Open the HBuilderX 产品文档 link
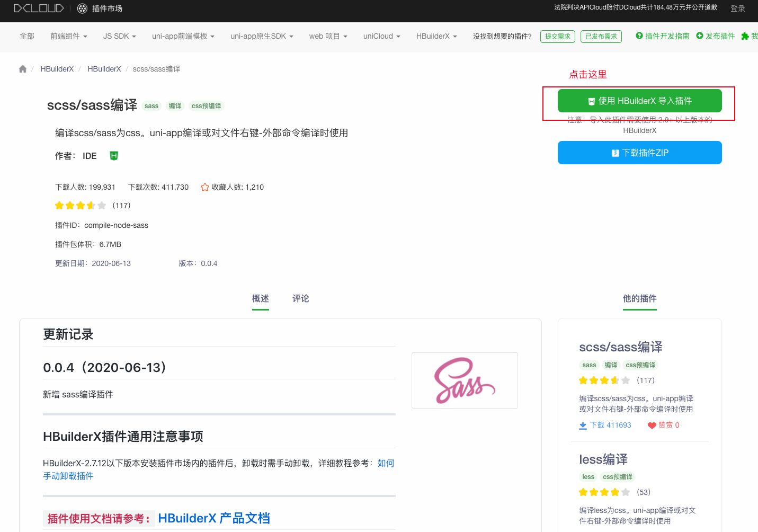Screen dimensions: 758x532 (214, 518)
